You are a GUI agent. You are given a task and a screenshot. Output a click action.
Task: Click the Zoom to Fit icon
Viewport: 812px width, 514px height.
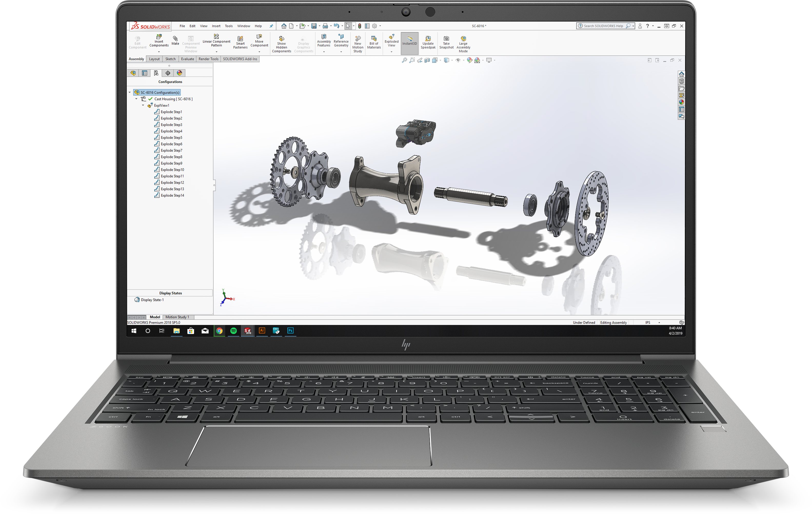[x=404, y=60]
